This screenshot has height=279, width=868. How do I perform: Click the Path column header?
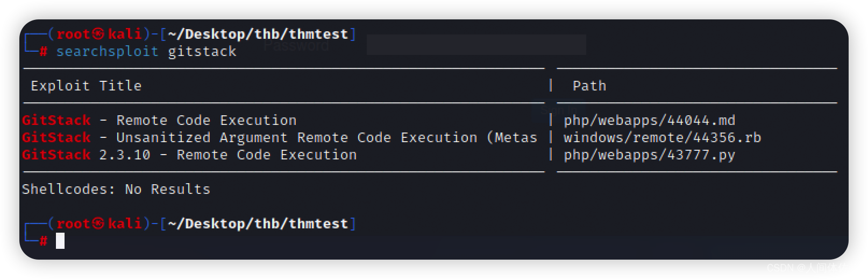589,86
